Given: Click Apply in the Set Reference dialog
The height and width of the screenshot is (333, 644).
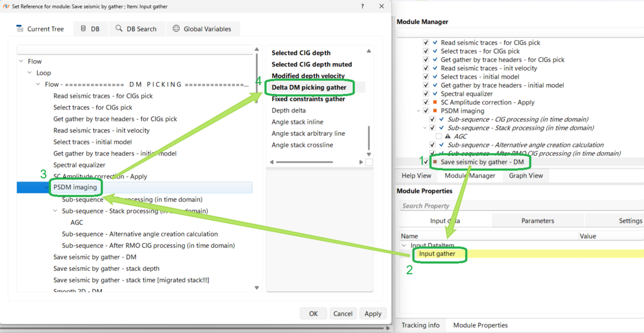Looking at the screenshot, I should (373, 313).
